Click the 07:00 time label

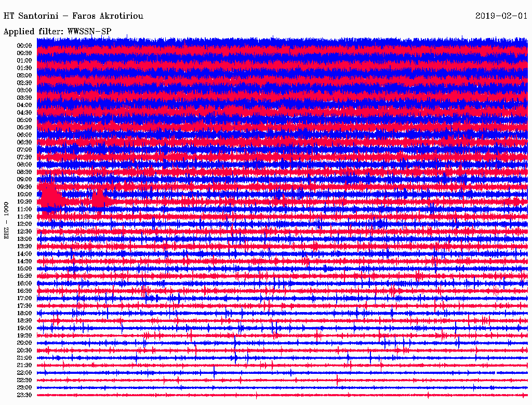click(x=24, y=150)
